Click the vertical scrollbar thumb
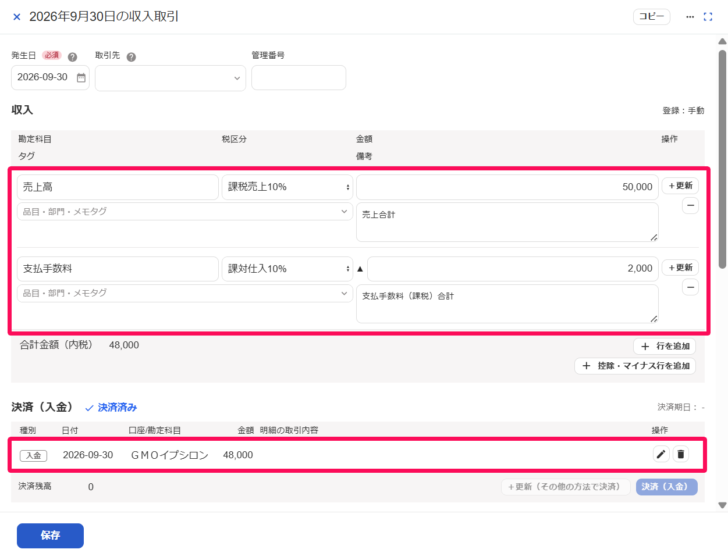The height and width of the screenshot is (560, 728). pos(722,159)
